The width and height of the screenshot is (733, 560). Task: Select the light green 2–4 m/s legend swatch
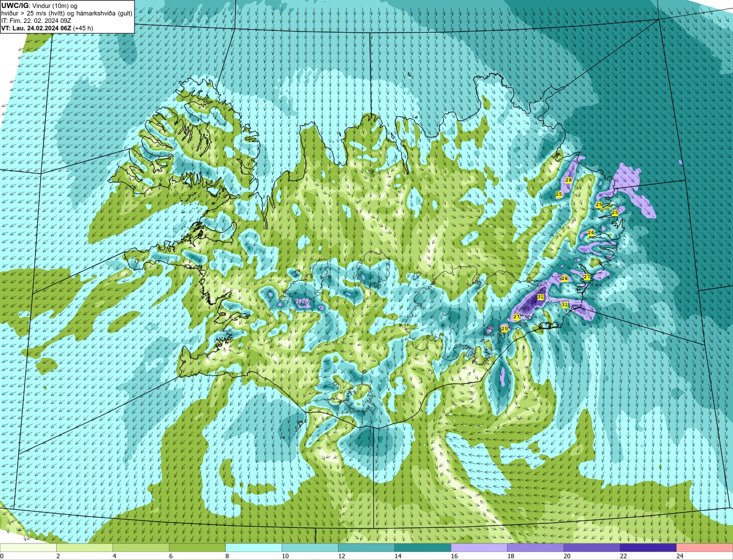(x=85, y=548)
